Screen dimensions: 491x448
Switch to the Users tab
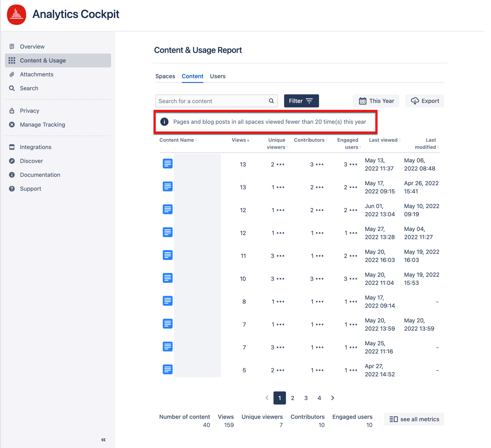(217, 76)
